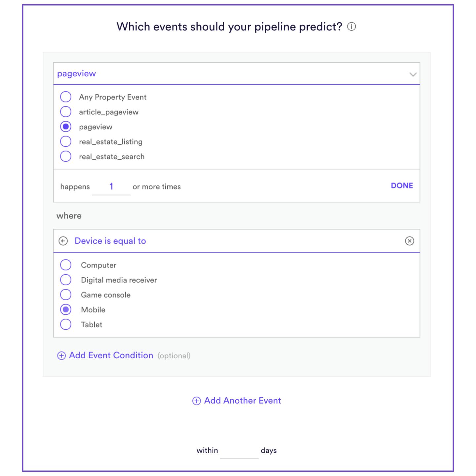
Task: Click the DONE button
Action: click(x=402, y=186)
